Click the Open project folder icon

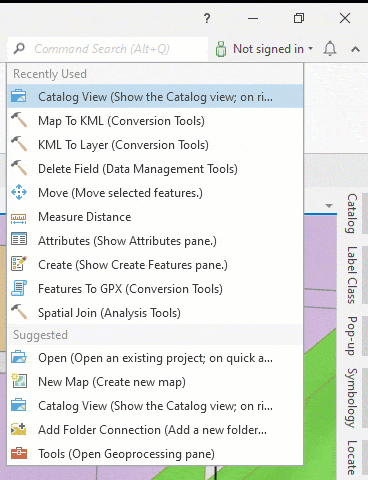(19, 357)
